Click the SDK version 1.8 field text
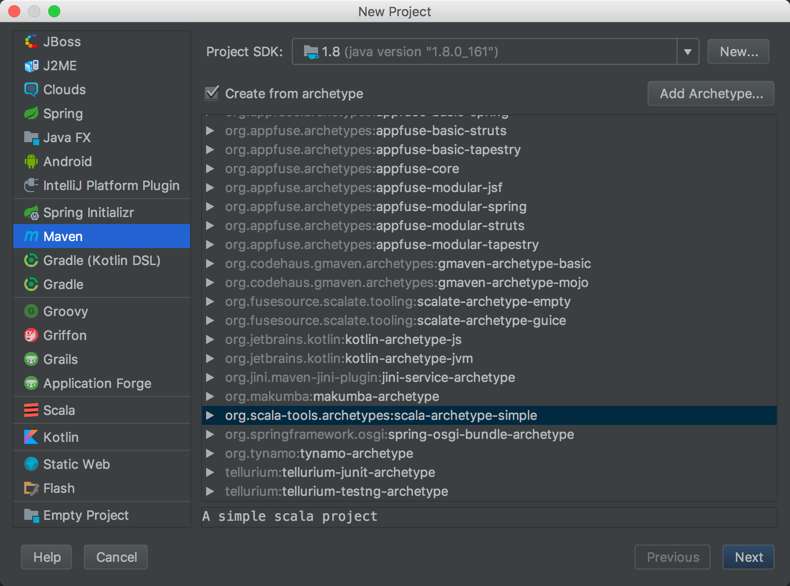790x586 pixels. pos(410,52)
